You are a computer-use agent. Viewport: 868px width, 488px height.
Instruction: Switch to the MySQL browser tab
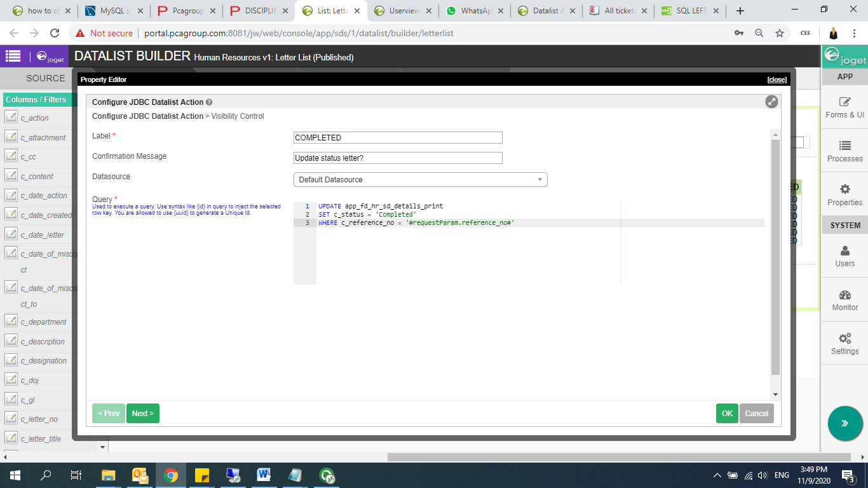[114, 11]
